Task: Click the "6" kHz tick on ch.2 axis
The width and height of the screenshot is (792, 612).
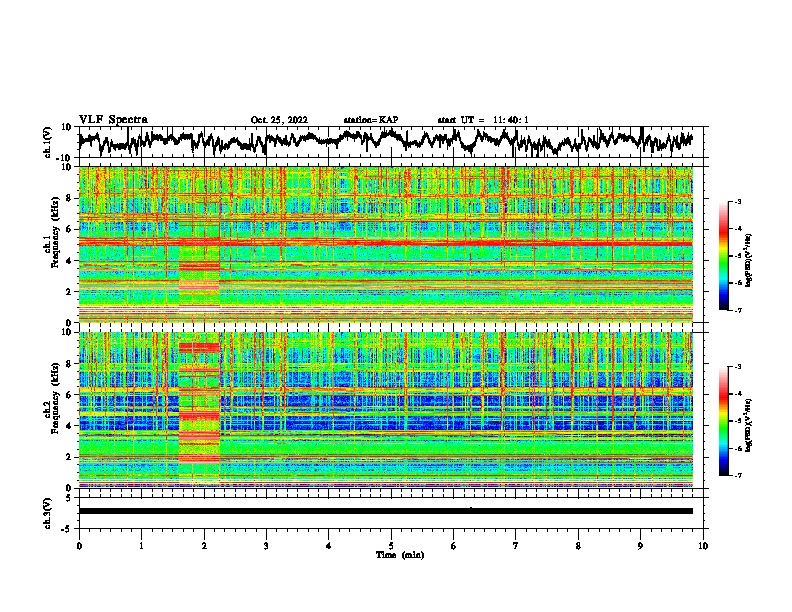Action: point(70,395)
